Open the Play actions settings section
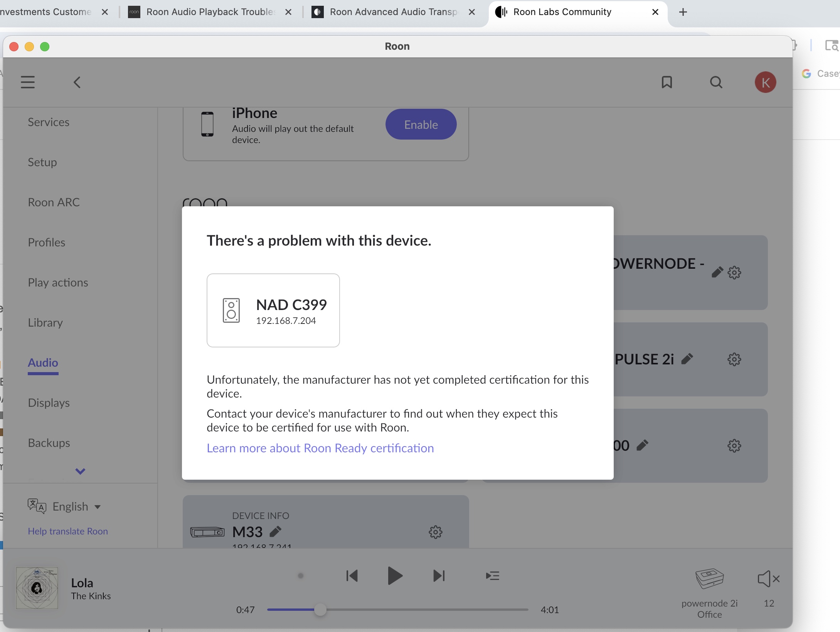Viewport: 840px width, 632px height. [x=58, y=283]
